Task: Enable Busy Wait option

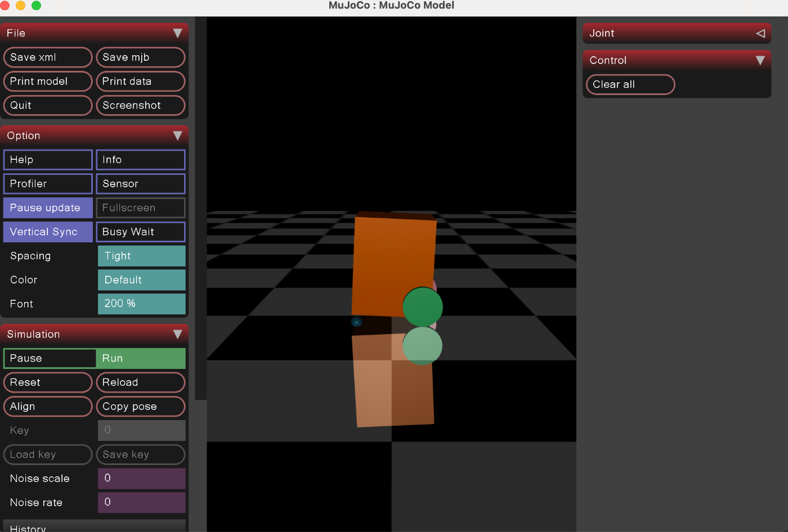Action: coord(141,232)
